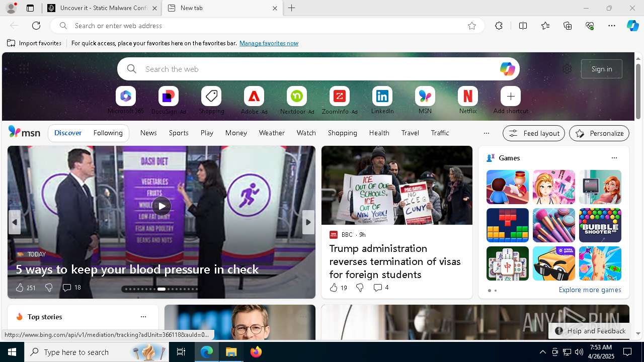
Task: Open Top stories card options menu
Action: [143, 317]
